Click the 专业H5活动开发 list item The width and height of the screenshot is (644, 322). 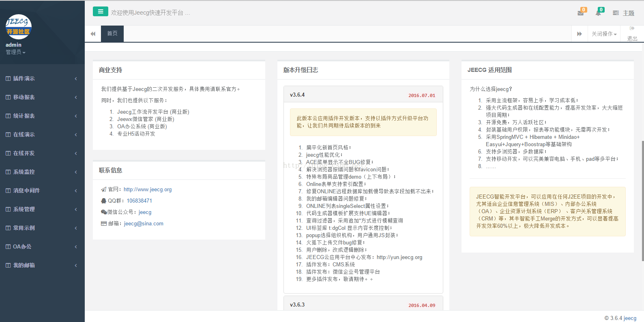(x=136, y=134)
